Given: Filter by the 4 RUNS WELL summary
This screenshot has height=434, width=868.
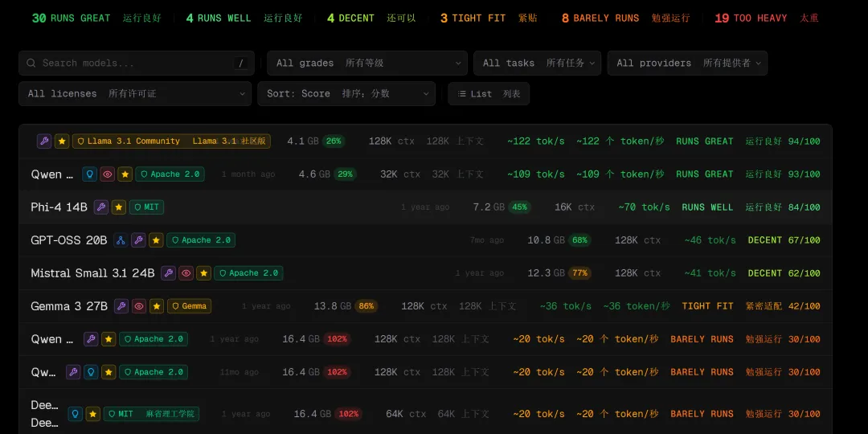Looking at the screenshot, I should (244, 18).
